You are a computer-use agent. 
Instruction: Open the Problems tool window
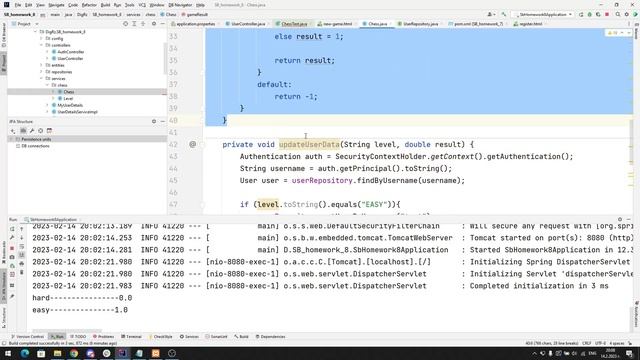[x=104, y=337]
